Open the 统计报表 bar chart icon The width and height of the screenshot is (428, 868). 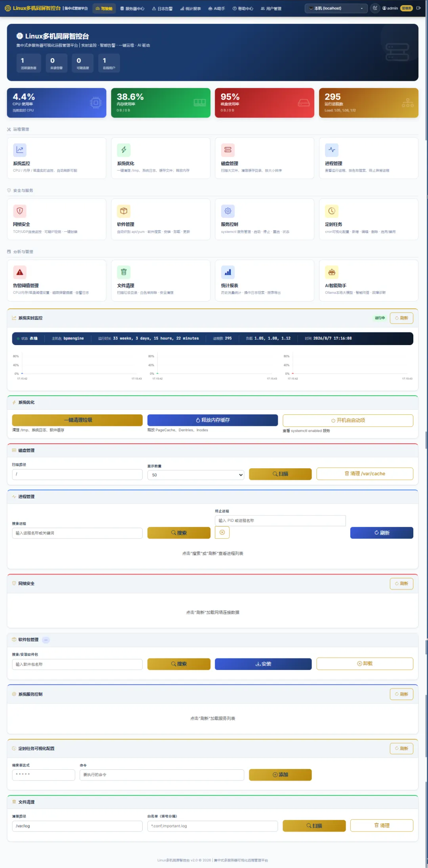click(x=228, y=272)
